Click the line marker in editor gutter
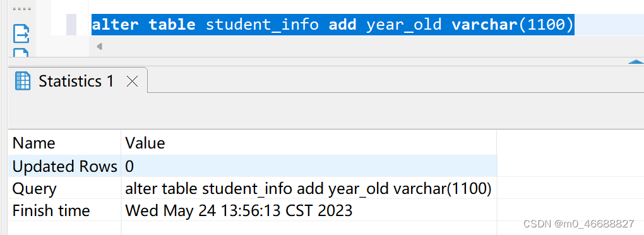The height and width of the screenshot is (235, 644). (71, 25)
